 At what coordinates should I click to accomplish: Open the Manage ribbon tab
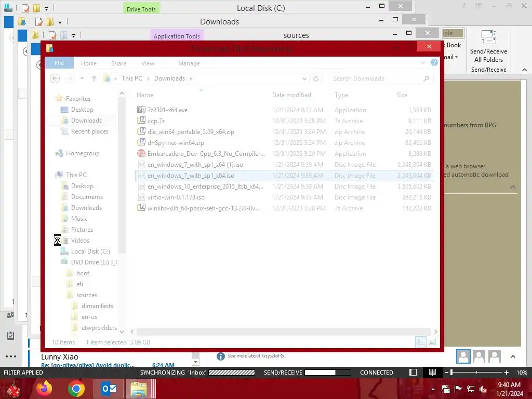coord(189,63)
